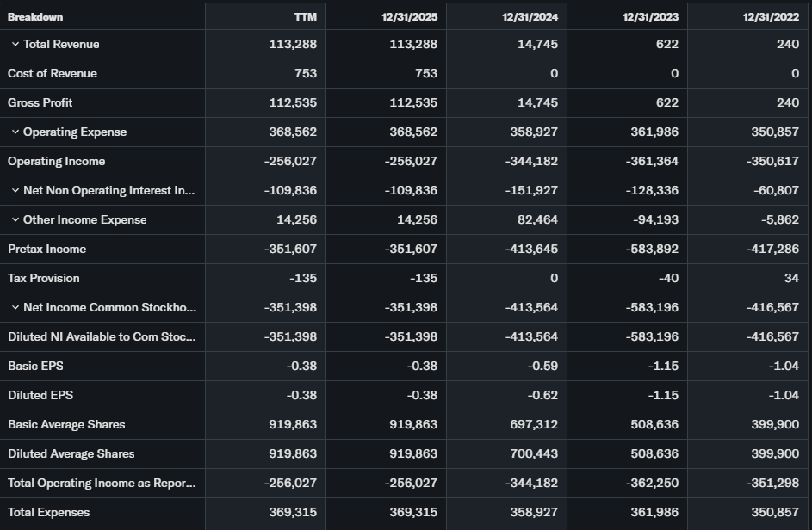Screen dimensions: 812x530
Task: Click the Gross Profit row label
Action: [x=40, y=102]
